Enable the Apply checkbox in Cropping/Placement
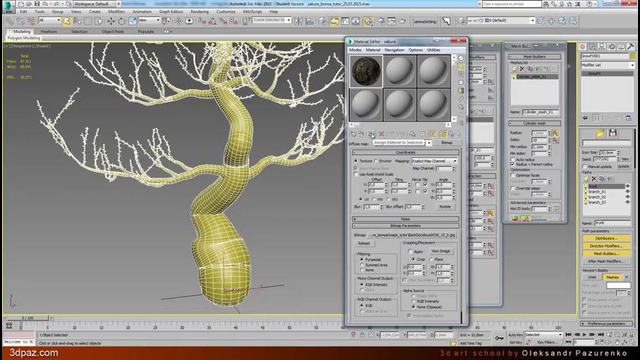The height and width of the screenshot is (360, 640). click(410, 252)
